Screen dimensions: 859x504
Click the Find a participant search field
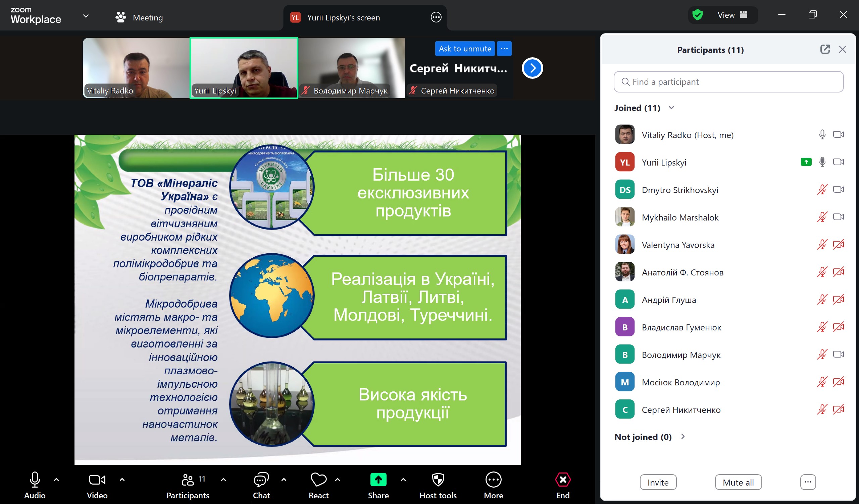728,82
